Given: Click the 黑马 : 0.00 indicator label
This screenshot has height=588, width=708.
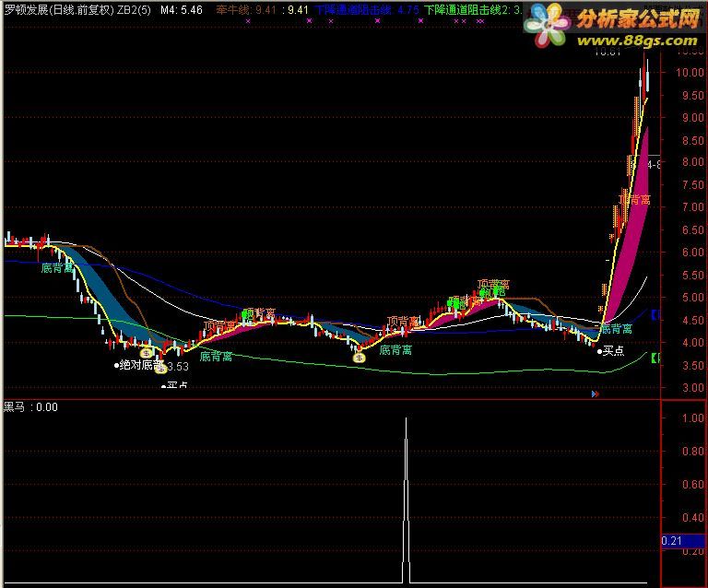Looking at the screenshot, I should pos(30,407).
